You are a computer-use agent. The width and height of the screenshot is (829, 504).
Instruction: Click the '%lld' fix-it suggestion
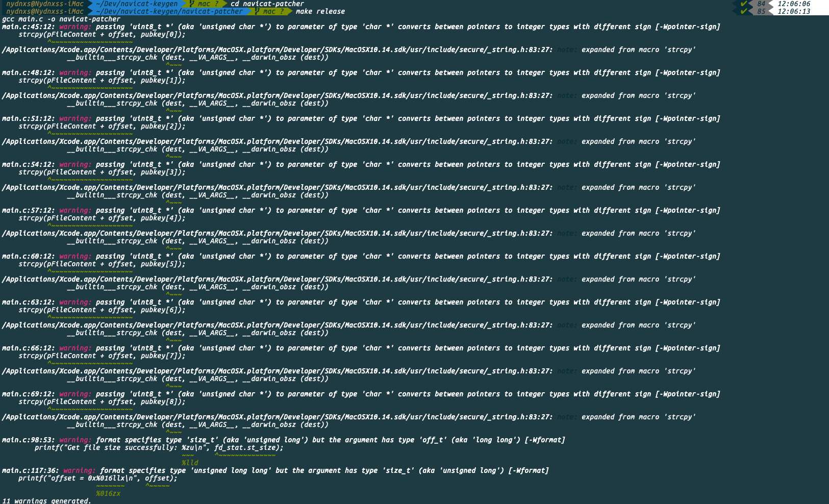(x=190, y=463)
